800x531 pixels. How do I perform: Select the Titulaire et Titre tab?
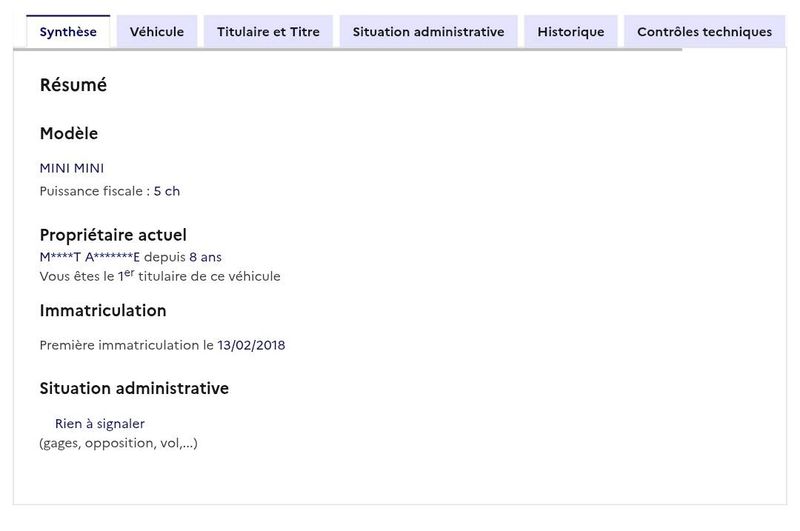pos(268,32)
